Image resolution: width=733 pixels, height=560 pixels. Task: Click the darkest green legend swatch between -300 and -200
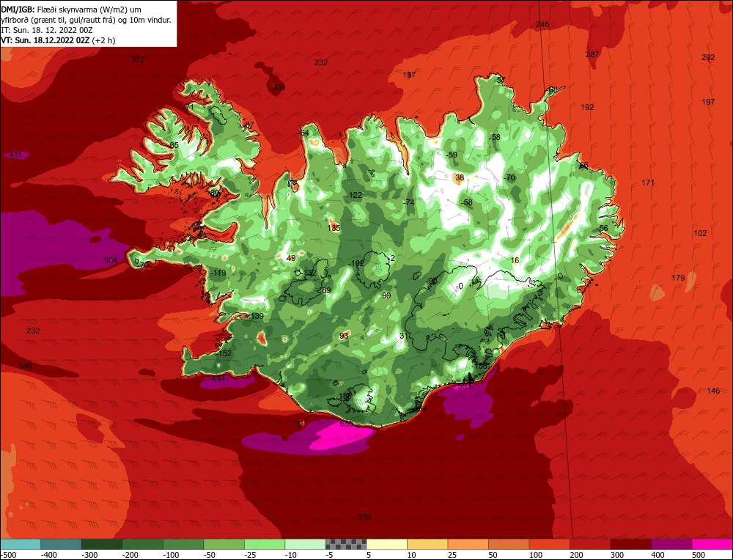click(102, 544)
